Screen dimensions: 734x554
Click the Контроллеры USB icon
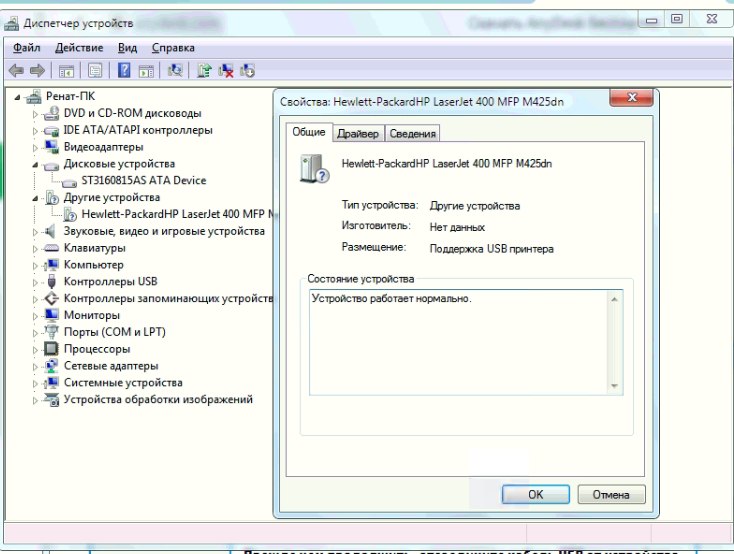click(x=52, y=281)
